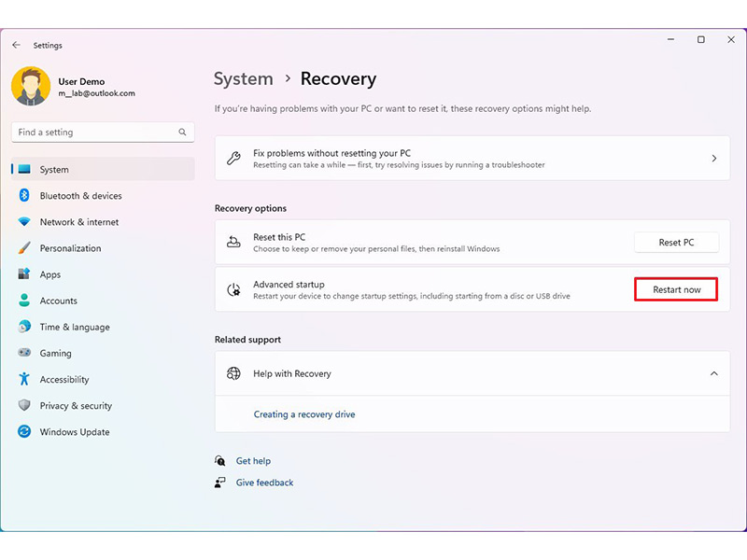This screenshot has width=747, height=560.
Task: Click the User Demo profile avatar
Action: [x=31, y=86]
